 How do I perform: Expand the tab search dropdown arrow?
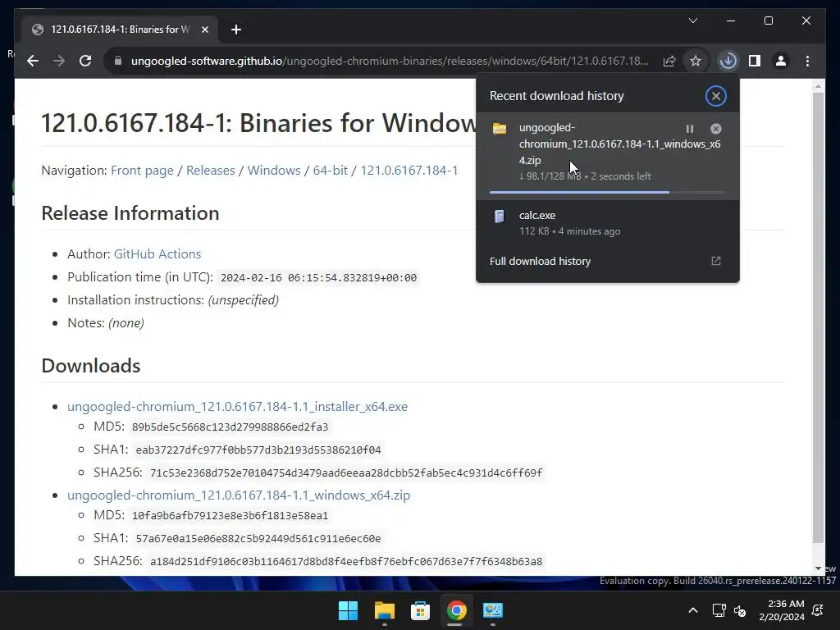(x=692, y=21)
